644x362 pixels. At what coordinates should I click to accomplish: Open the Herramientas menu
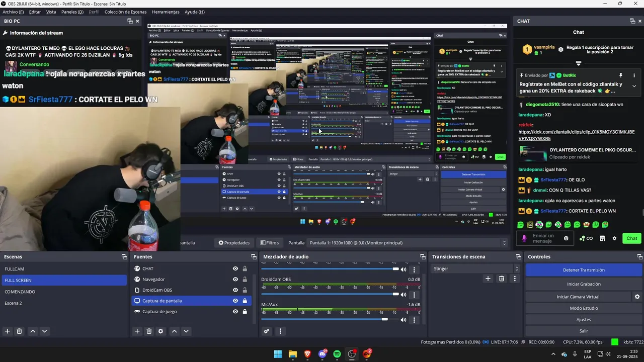pos(166,12)
